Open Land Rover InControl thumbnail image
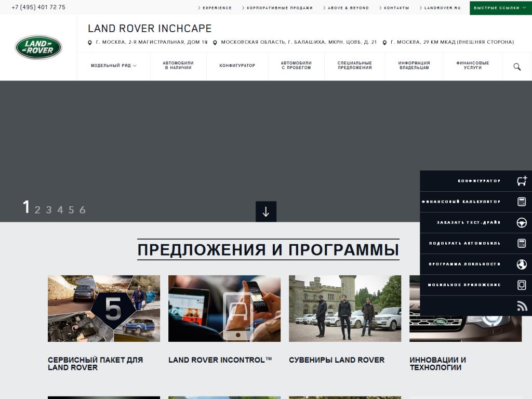 point(224,309)
